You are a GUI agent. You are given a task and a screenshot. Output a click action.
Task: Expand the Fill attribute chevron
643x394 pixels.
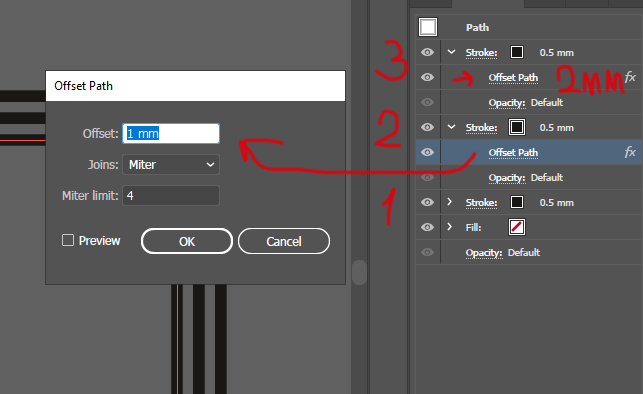449,227
